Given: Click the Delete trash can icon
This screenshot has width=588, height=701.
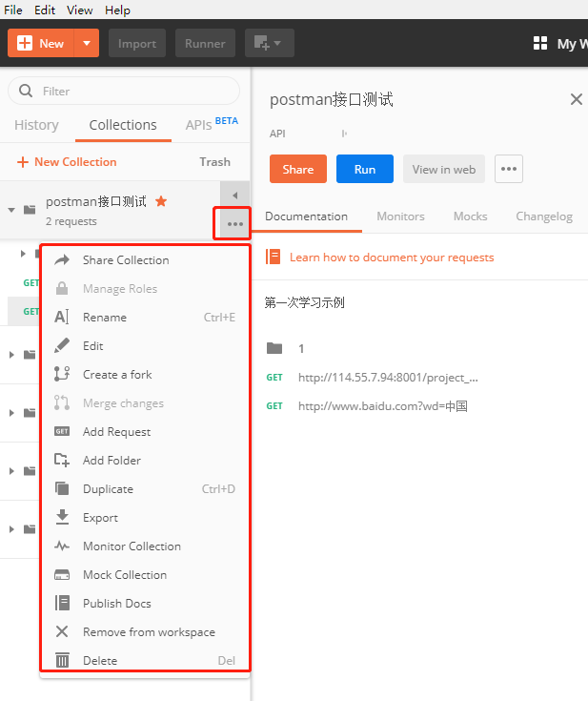Looking at the screenshot, I should tap(62, 660).
